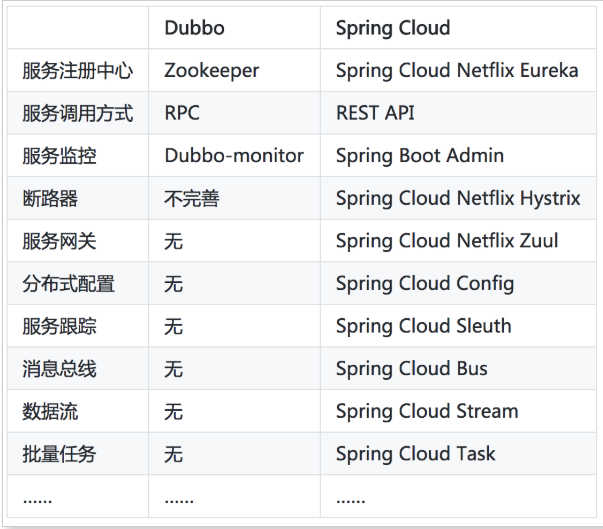The image size is (603, 529).
Task: Click the Spring Cloud Task cell
Action: (416, 454)
